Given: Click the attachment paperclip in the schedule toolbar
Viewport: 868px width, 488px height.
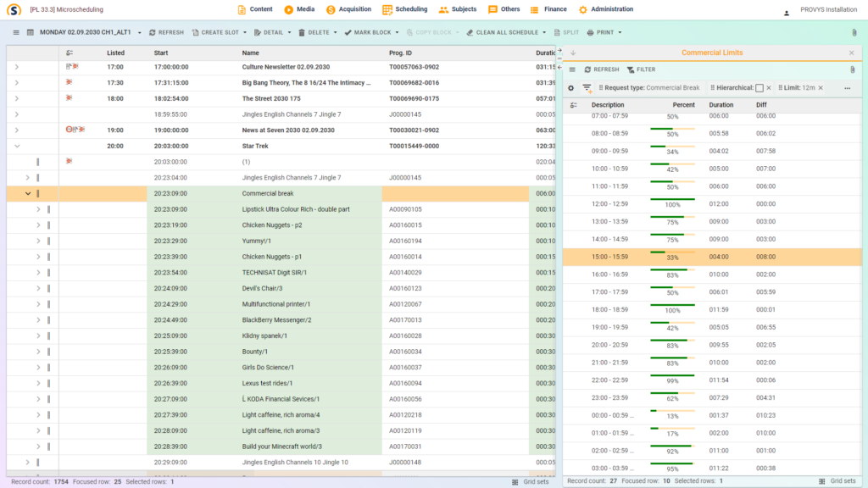Looking at the screenshot, I should (854, 33).
